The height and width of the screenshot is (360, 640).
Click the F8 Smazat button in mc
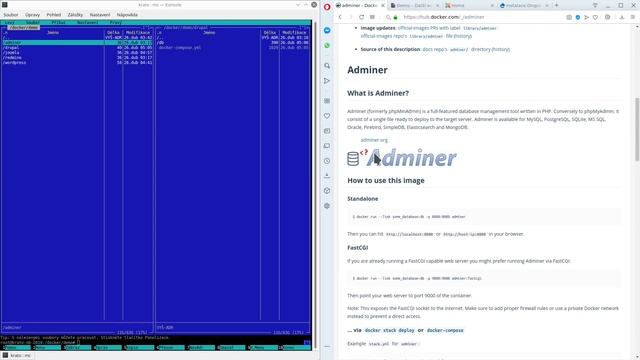coord(232,348)
